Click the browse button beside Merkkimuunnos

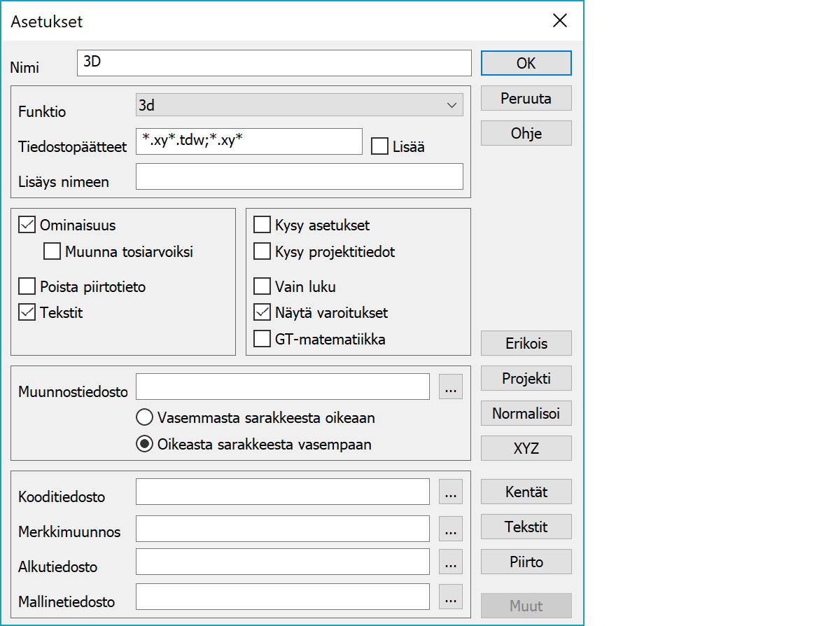tap(451, 529)
